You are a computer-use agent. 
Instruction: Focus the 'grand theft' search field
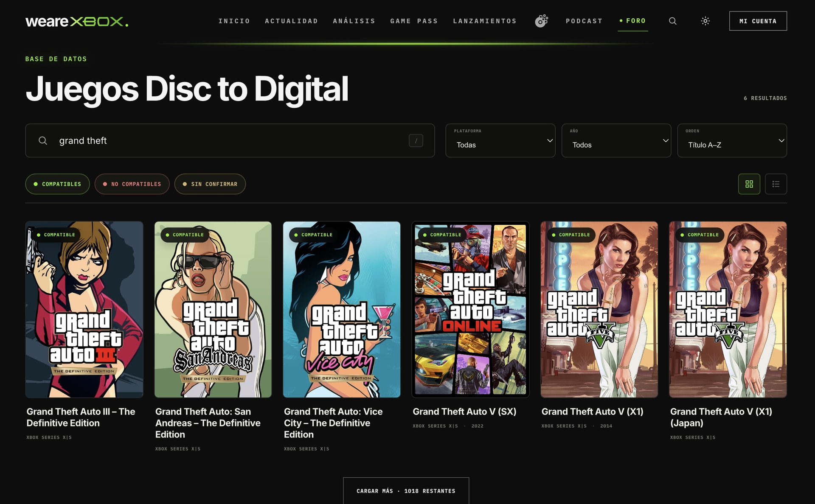(230, 140)
